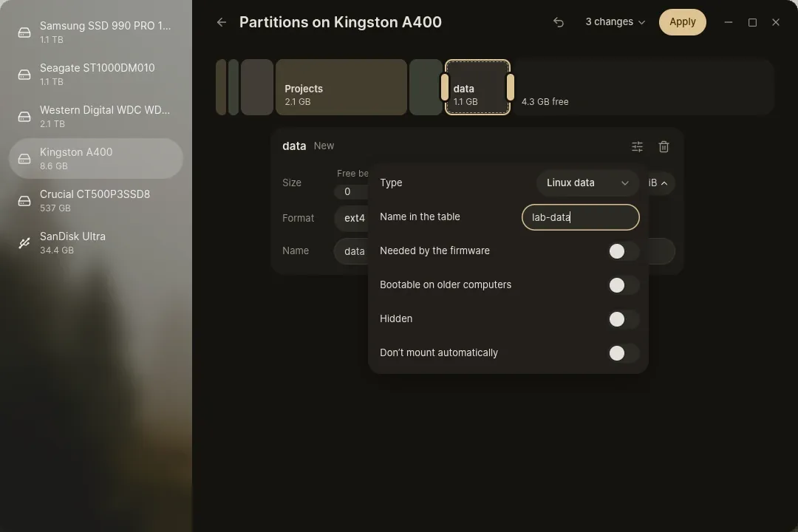The image size is (798, 532).
Task: Toggle the Hidden switch
Action: coord(624,319)
